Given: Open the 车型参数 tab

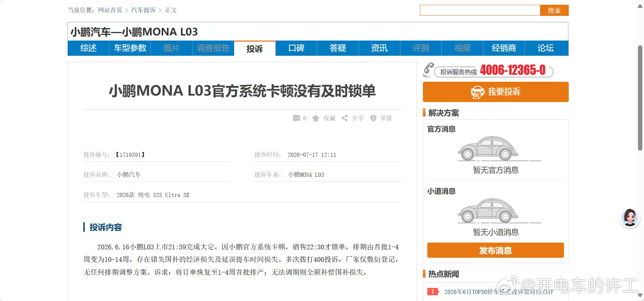Looking at the screenshot, I should click(x=130, y=48).
